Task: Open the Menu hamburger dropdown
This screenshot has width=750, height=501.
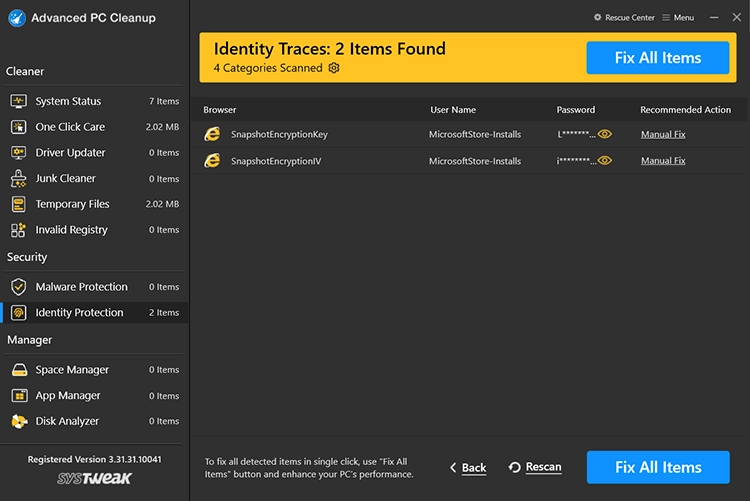Action: pos(677,18)
